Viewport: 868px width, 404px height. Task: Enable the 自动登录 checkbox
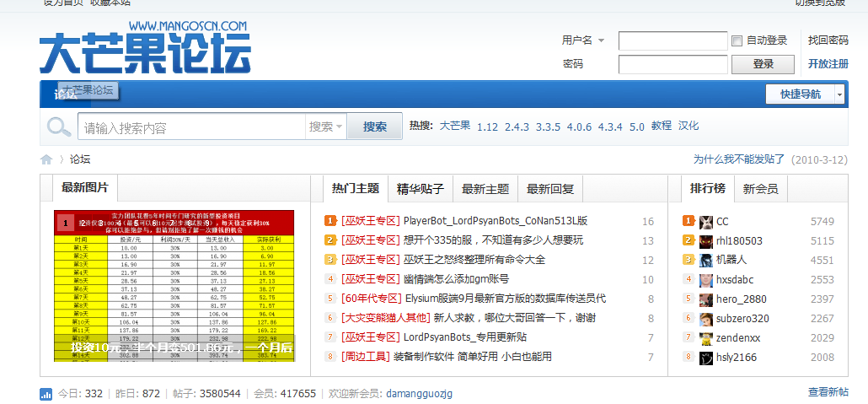point(737,40)
